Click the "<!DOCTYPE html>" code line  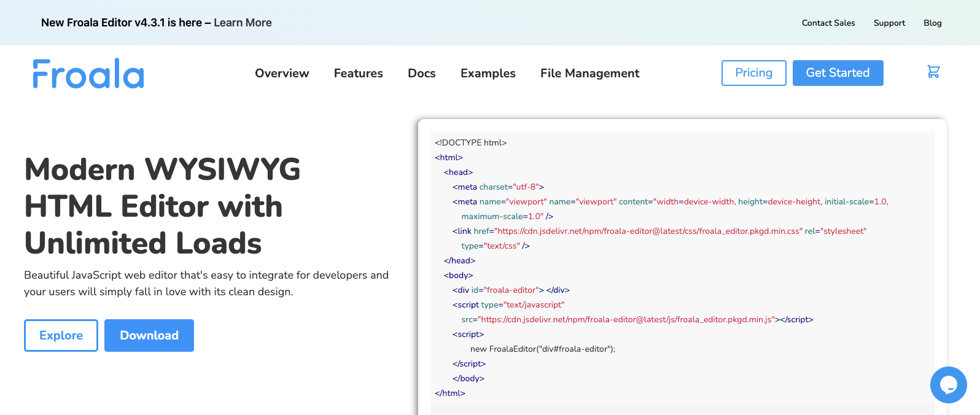[x=471, y=142]
